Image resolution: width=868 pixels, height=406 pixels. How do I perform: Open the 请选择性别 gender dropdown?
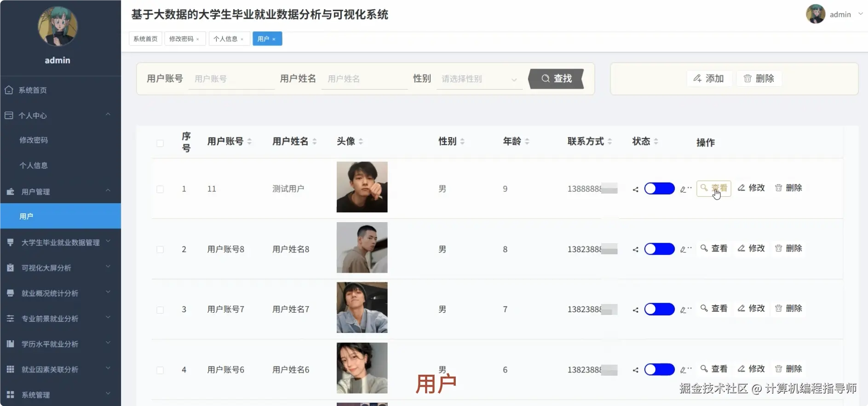point(479,79)
